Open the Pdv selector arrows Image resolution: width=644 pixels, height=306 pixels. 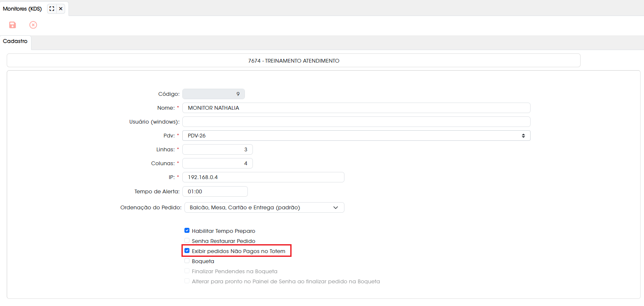tap(523, 136)
